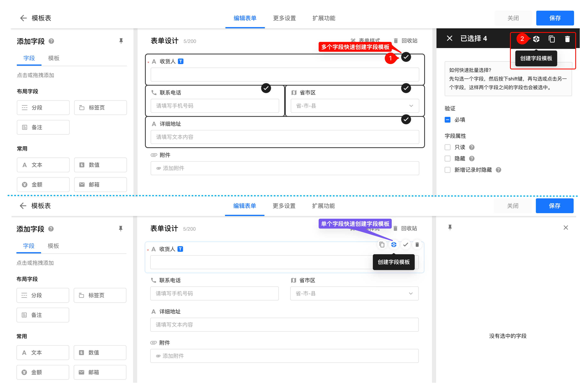
Task: Select 字段 tab in top 添加字段 panel
Action: [29, 58]
